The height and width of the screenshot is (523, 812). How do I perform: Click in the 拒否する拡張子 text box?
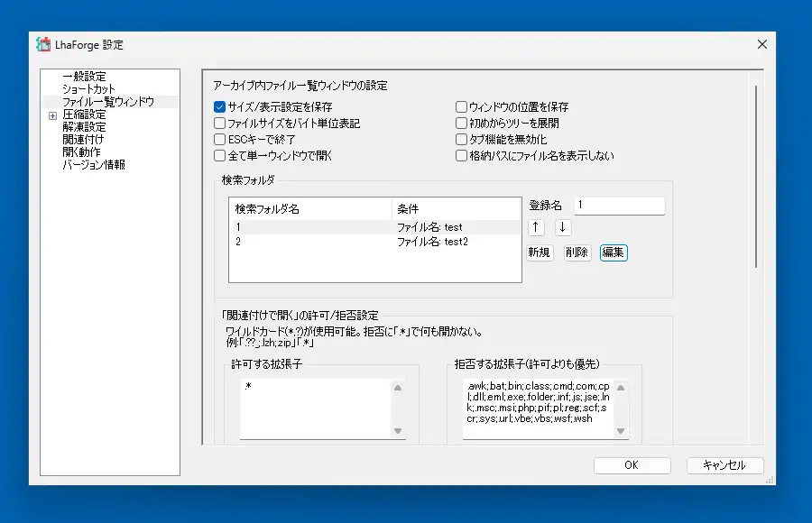click(x=539, y=409)
